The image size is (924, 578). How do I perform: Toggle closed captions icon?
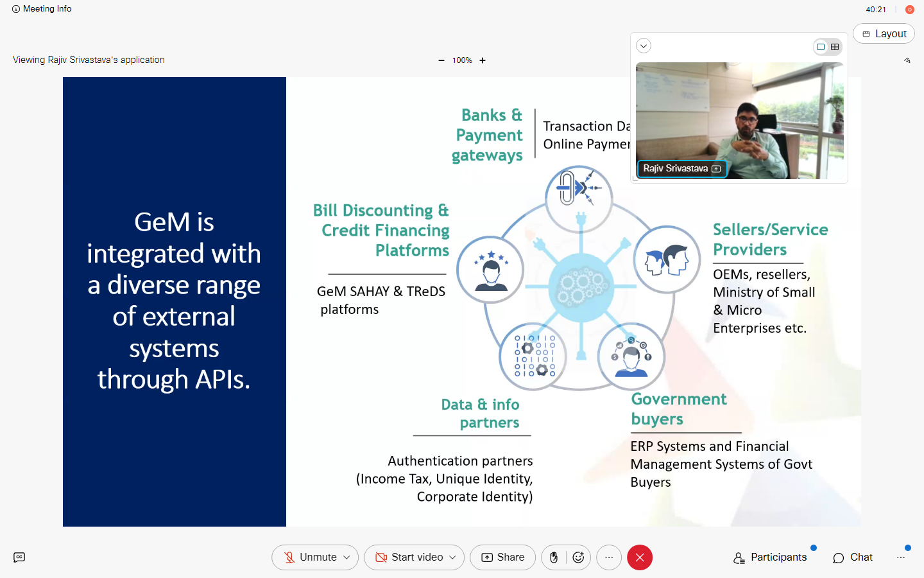pos(19,557)
